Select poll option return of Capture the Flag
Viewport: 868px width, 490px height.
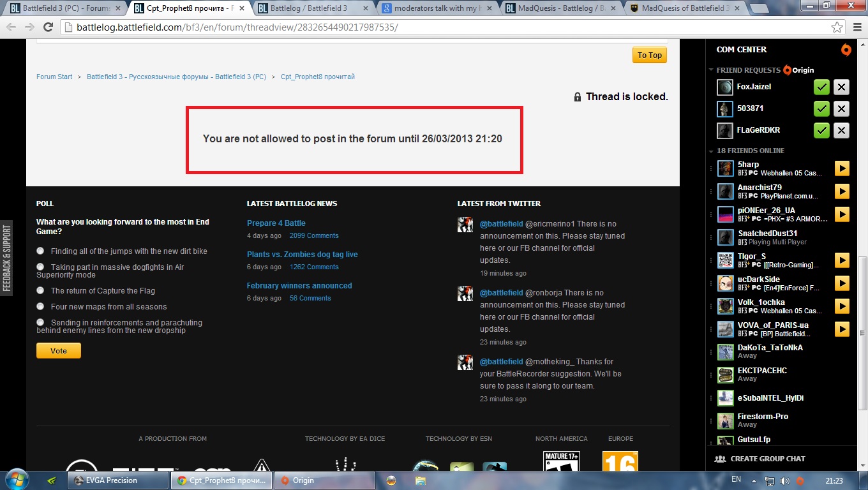coord(41,290)
